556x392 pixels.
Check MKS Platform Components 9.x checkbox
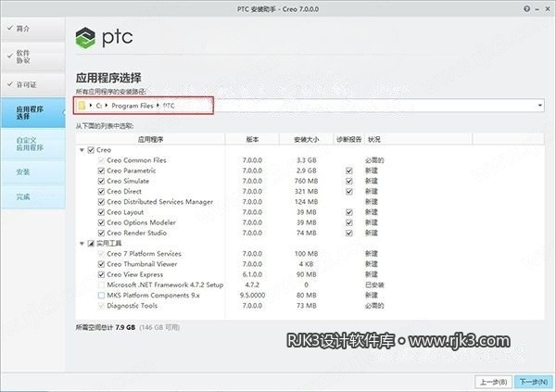101,295
